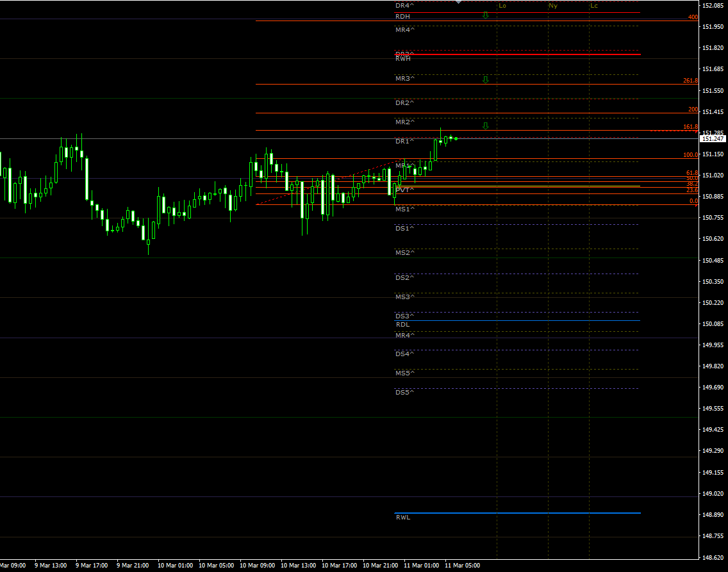Click the green down arrow below the RDH line
The height and width of the screenshot is (572, 728).
(x=486, y=15)
